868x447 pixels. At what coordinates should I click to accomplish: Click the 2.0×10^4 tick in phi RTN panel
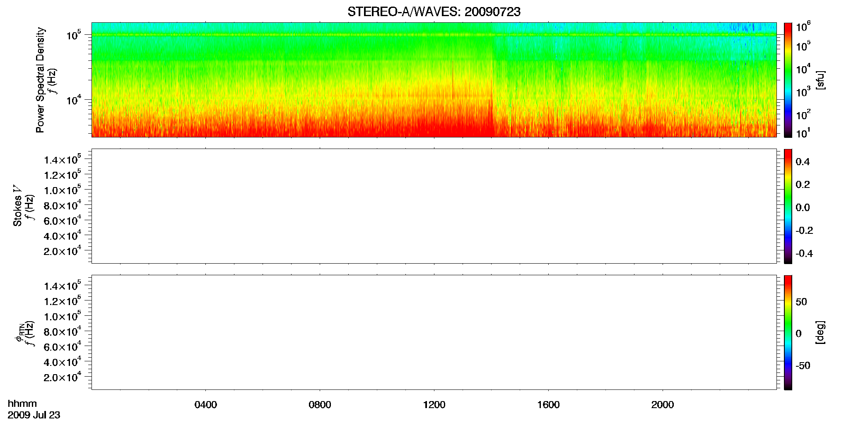63,377
